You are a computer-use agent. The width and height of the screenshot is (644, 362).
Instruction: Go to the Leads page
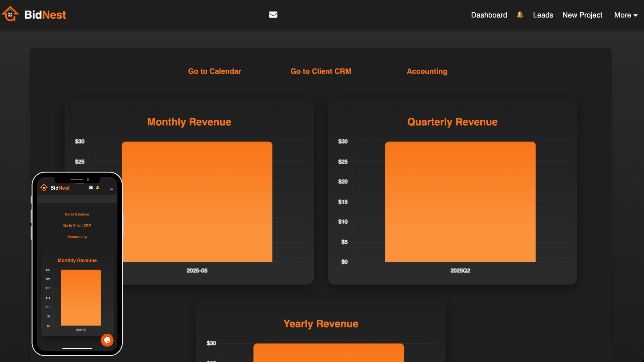pos(543,15)
